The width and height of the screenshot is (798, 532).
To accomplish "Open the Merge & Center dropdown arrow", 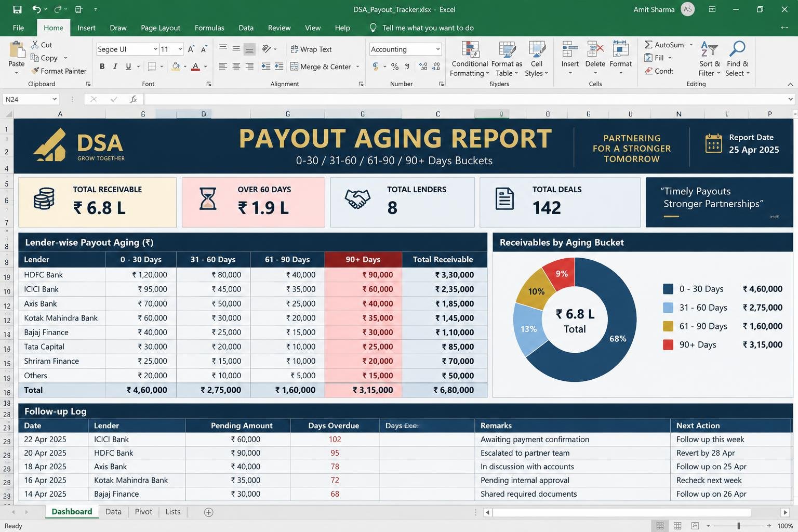I will click(357, 66).
